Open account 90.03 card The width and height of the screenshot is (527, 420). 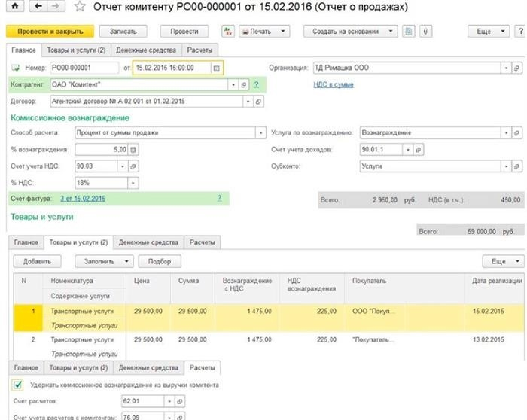coord(133,166)
